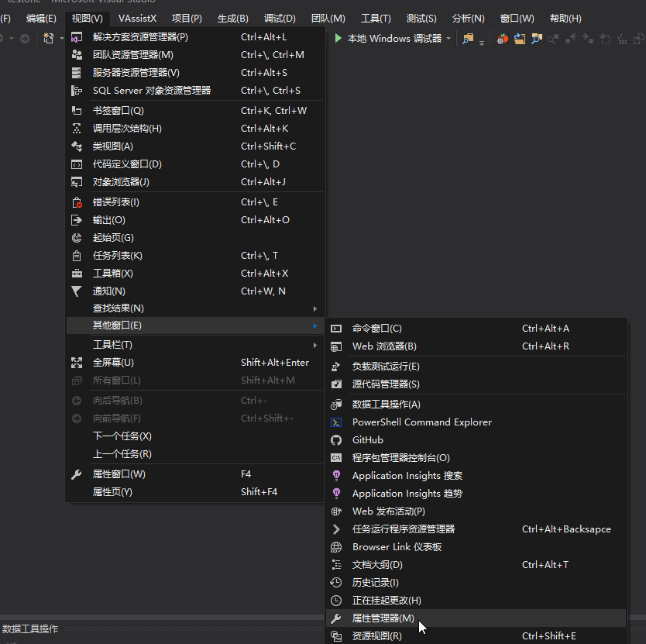Click the Navigate Backward arrow toolbar icon
Viewport: 646px width, 644px height.
point(572,37)
